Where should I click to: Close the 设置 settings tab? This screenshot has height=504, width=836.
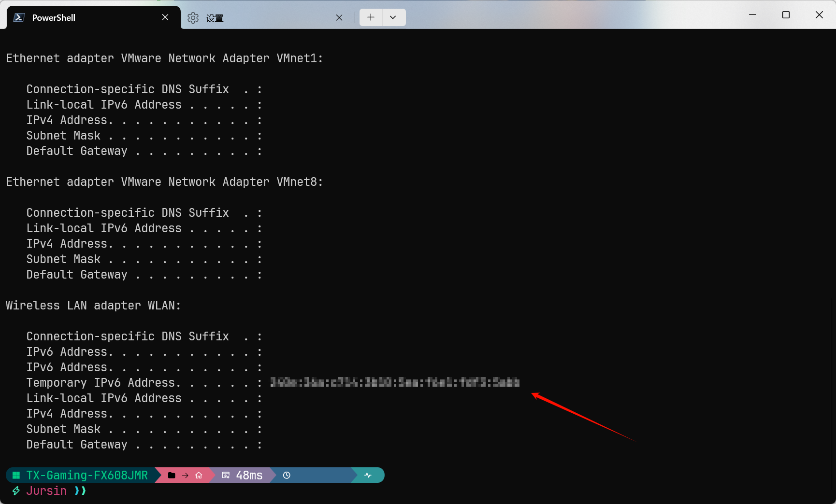click(x=339, y=18)
